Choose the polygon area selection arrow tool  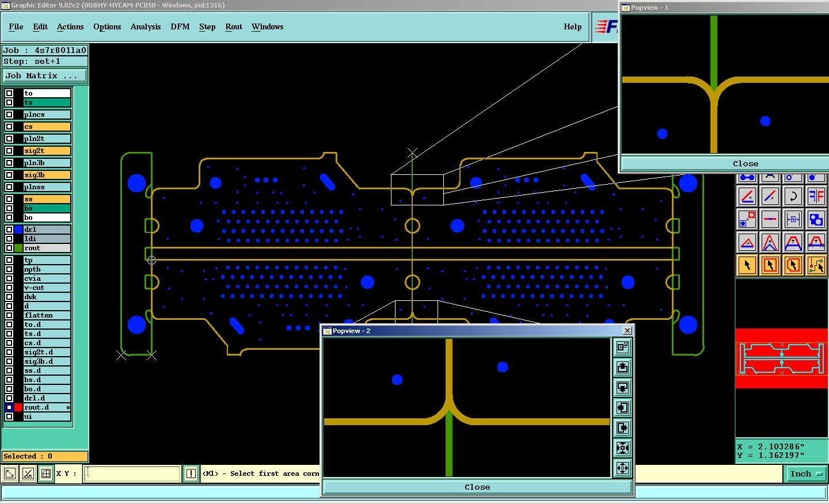point(793,265)
